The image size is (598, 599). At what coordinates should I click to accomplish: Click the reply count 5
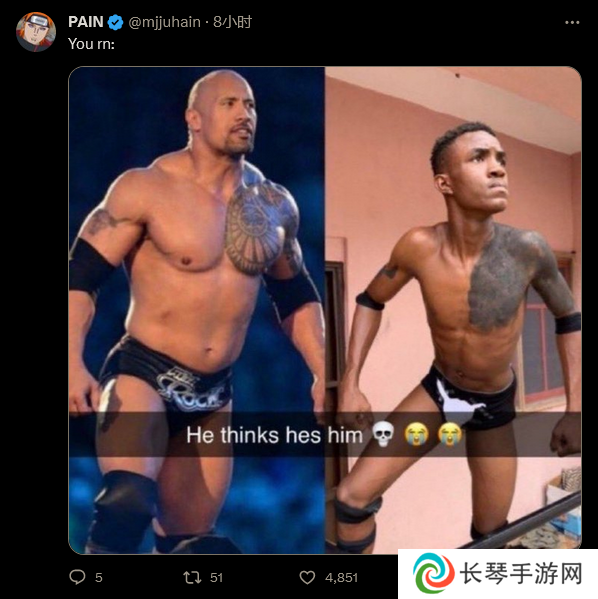click(99, 578)
